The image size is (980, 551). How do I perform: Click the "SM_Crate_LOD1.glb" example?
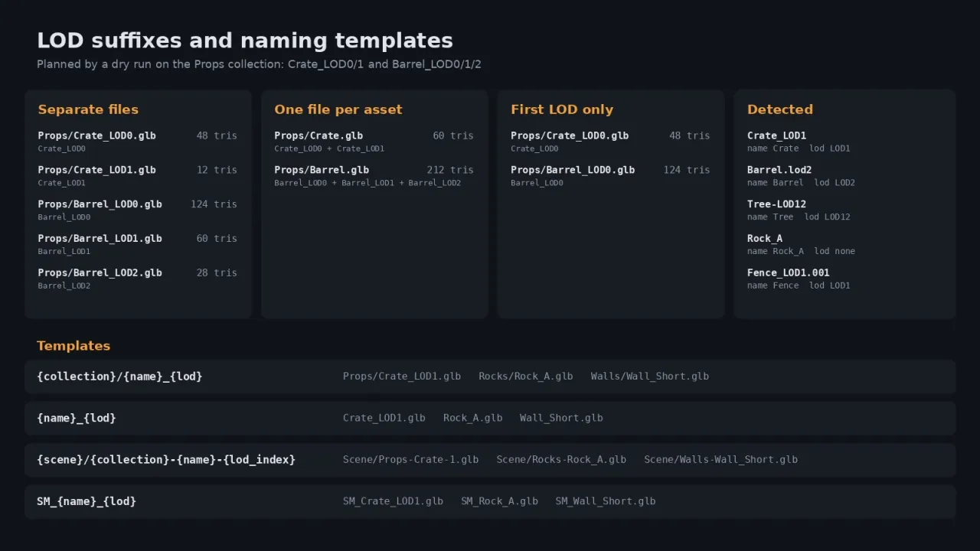click(393, 501)
